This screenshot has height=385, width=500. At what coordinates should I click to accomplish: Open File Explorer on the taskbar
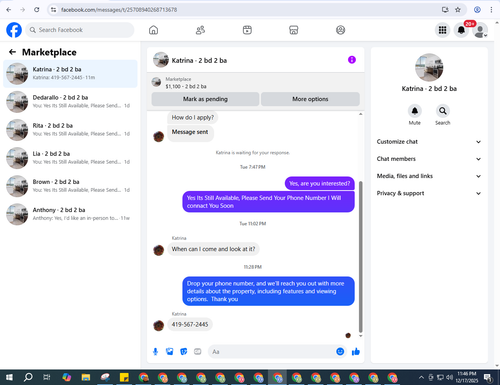(x=86, y=377)
